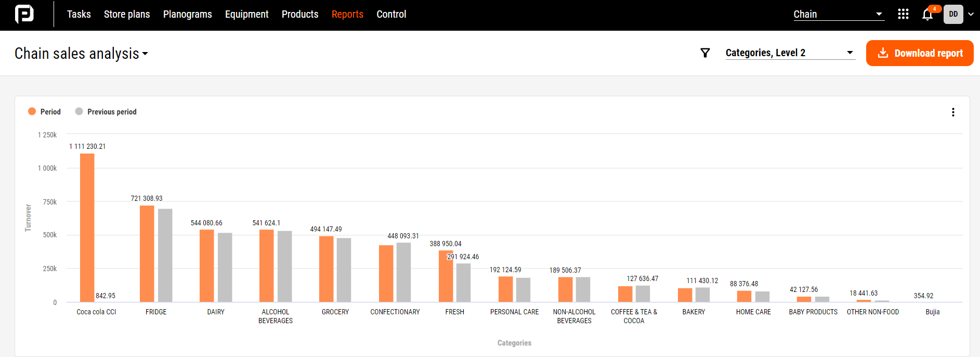Go to Store plans section
This screenshot has height=357, width=980.
point(127,15)
